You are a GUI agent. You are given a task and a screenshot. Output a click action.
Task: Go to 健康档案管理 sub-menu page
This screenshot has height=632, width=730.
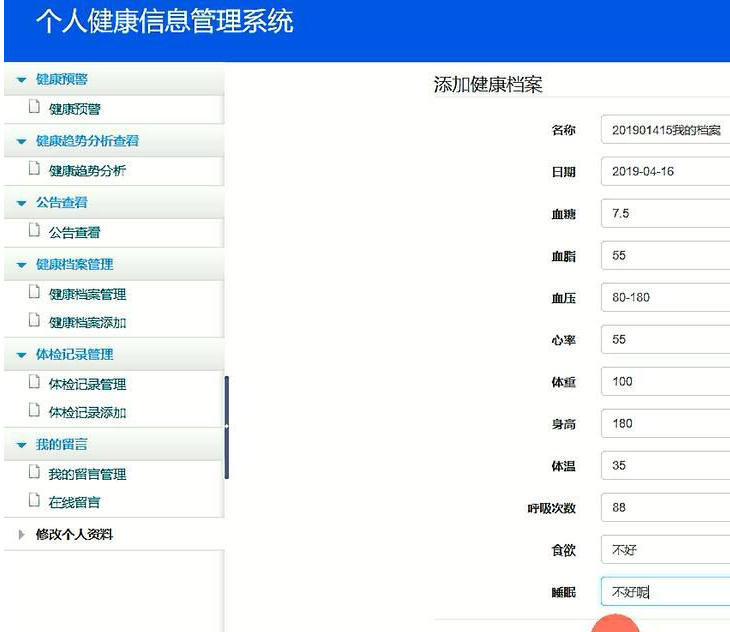(87, 295)
